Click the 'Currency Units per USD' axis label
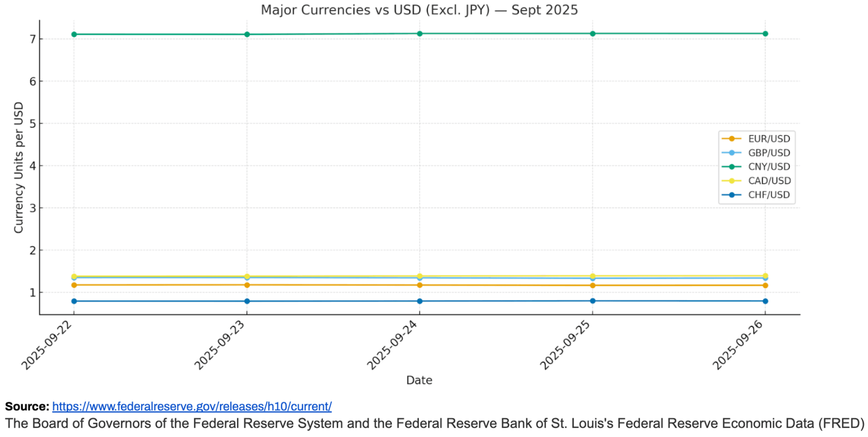The height and width of the screenshot is (437, 868). [x=19, y=167]
